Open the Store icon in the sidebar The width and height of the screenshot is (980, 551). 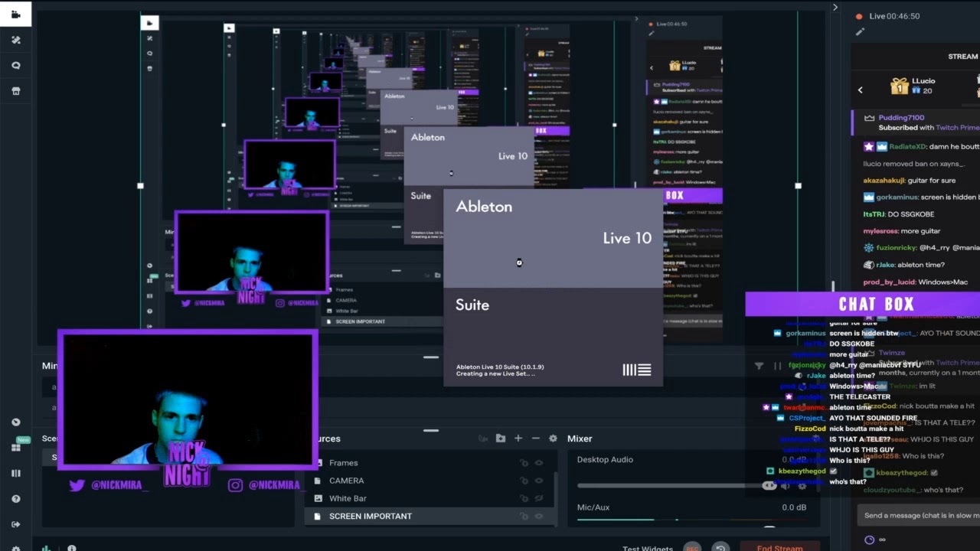tap(15, 91)
